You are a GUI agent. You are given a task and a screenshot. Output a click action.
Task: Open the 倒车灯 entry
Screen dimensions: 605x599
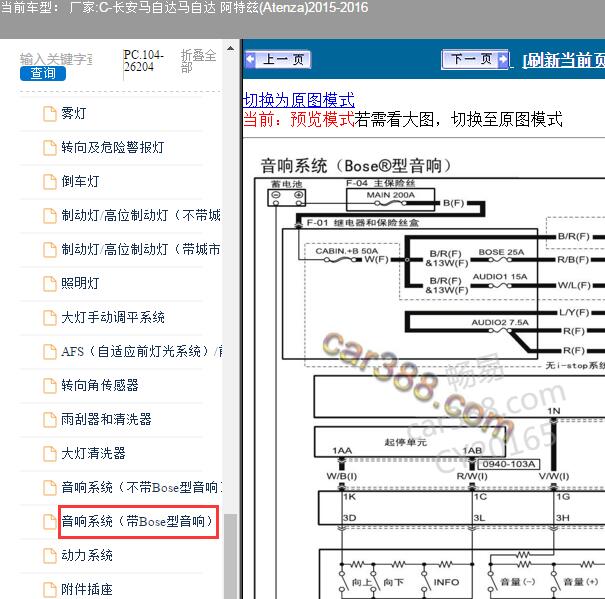[x=80, y=181]
